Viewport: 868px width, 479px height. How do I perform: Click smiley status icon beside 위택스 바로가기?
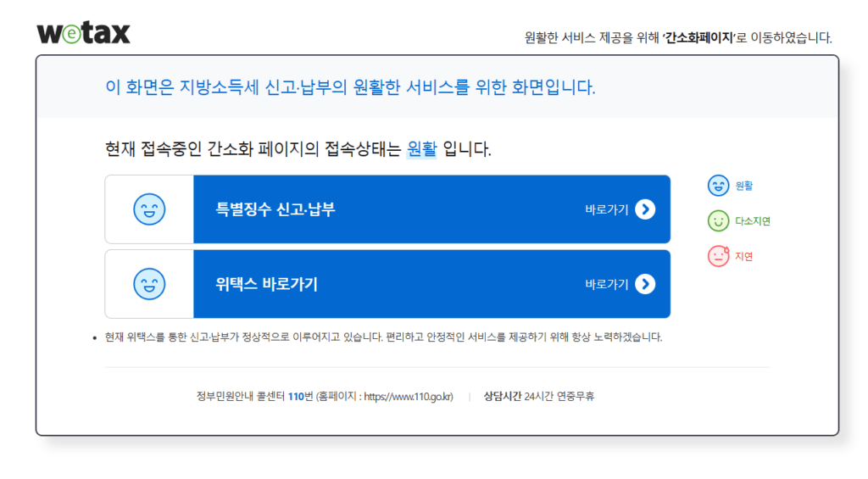(x=149, y=284)
